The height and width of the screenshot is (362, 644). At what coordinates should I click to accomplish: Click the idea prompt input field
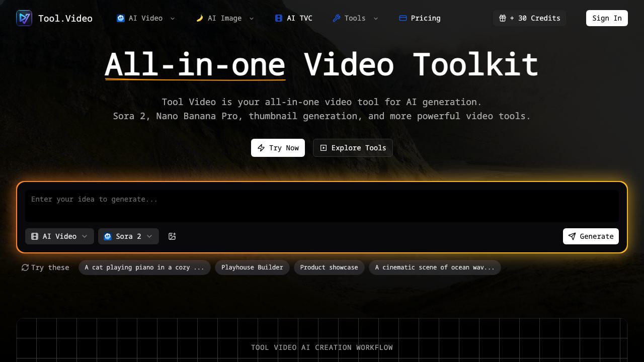coord(322,206)
